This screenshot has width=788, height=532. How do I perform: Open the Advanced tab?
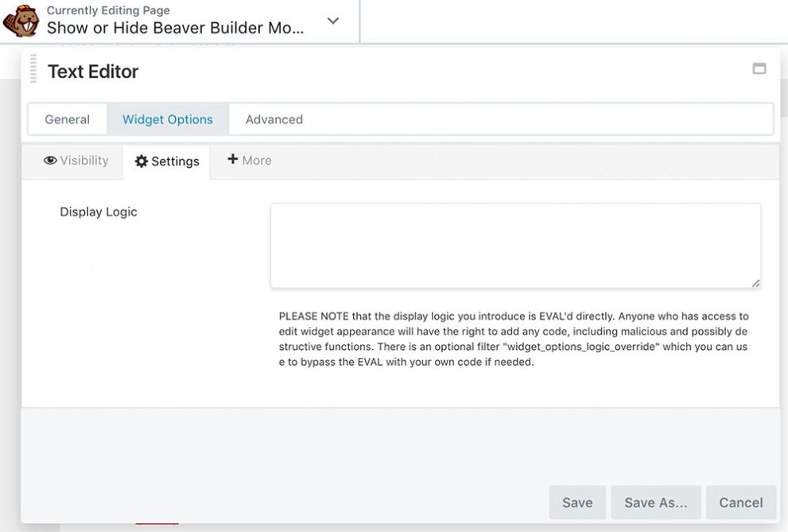coord(274,119)
